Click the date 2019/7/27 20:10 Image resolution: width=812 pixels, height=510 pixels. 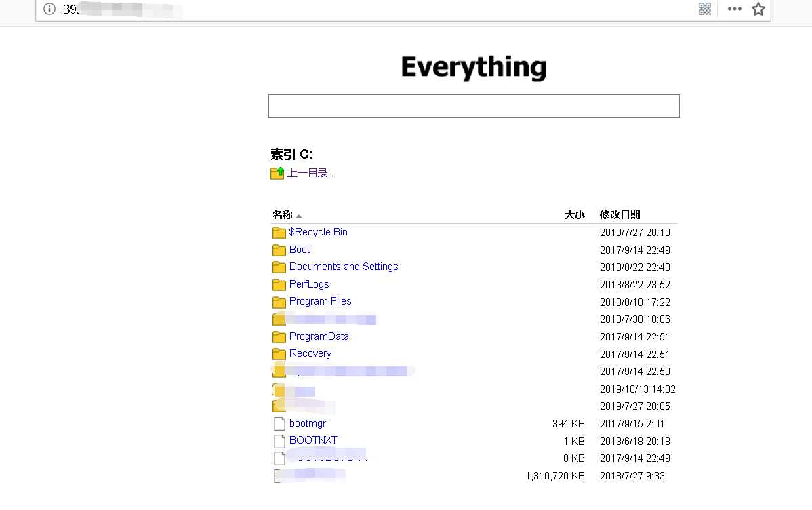point(635,233)
